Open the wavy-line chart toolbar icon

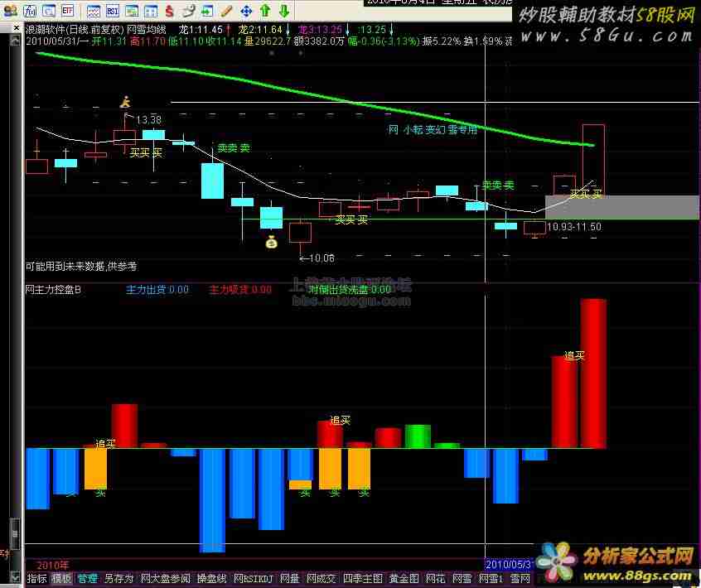click(x=94, y=10)
